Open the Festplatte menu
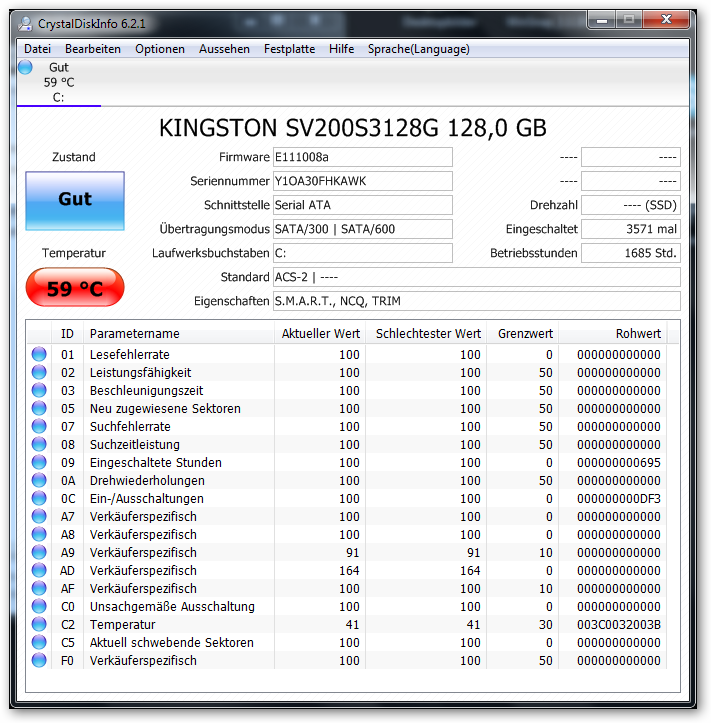Image resolution: width=711 pixels, height=723 pixels. [289, 49]
